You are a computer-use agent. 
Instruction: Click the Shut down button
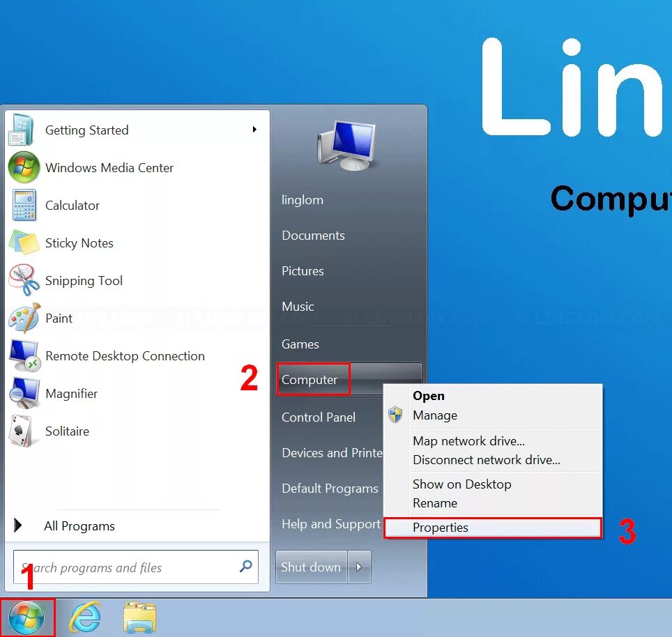point(311,567)
